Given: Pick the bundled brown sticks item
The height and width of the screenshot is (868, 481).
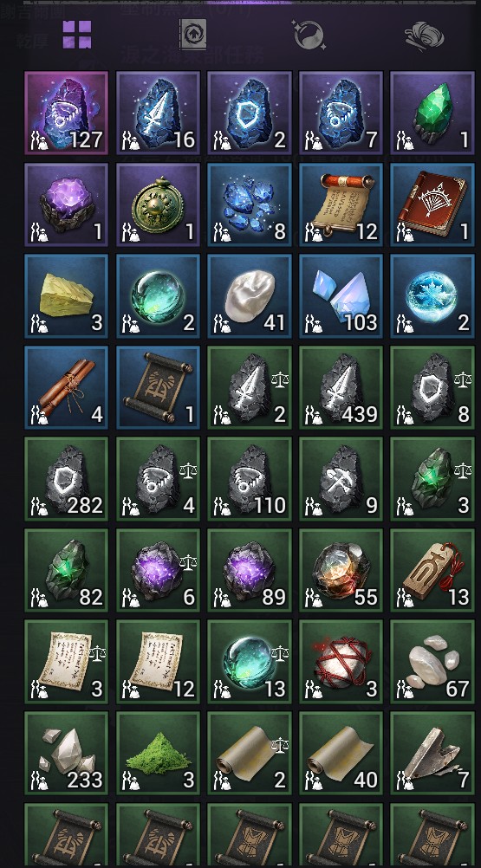Looking at the screenshot, I should click(67, 387).
